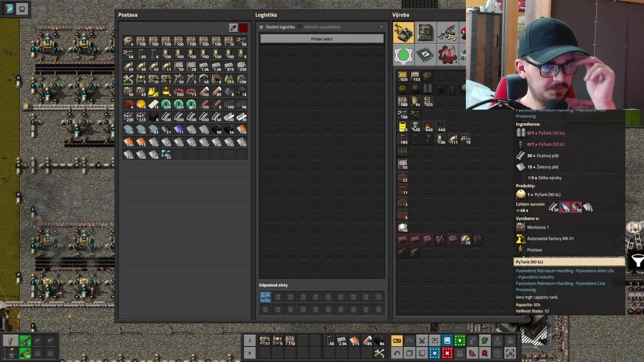The image size is (644, 362).
Task: Pick the copper plate stack of 15
Action: point(141,142)
